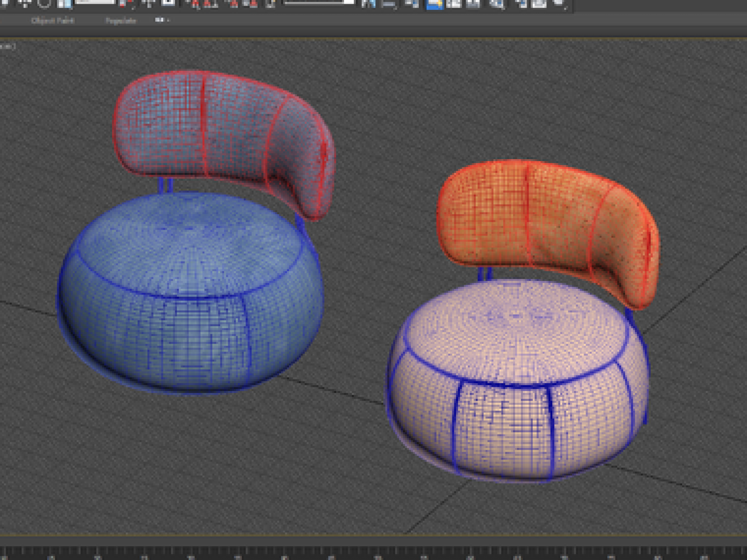Open the ribbon display options dropdown
The height and width of the screenshot is (560, 747).
coord(162,20)
